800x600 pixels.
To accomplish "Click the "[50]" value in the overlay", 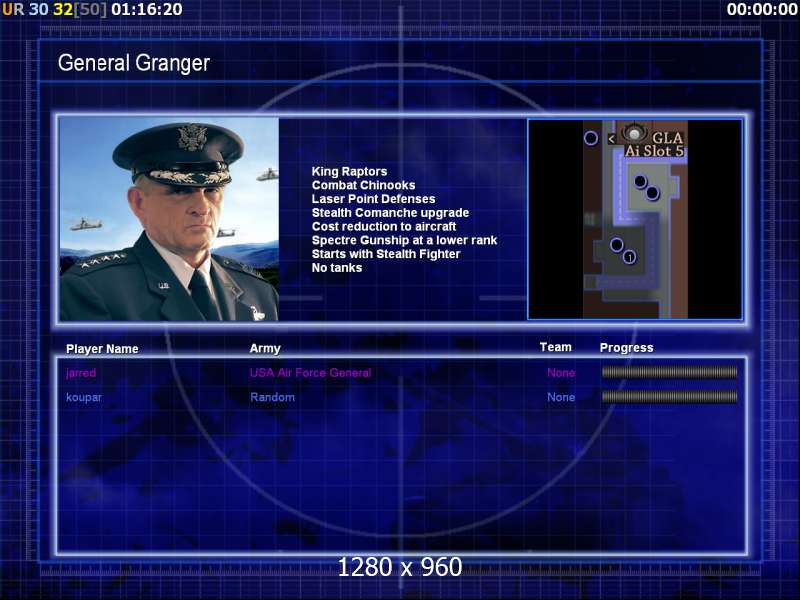I will coord(90,9).
